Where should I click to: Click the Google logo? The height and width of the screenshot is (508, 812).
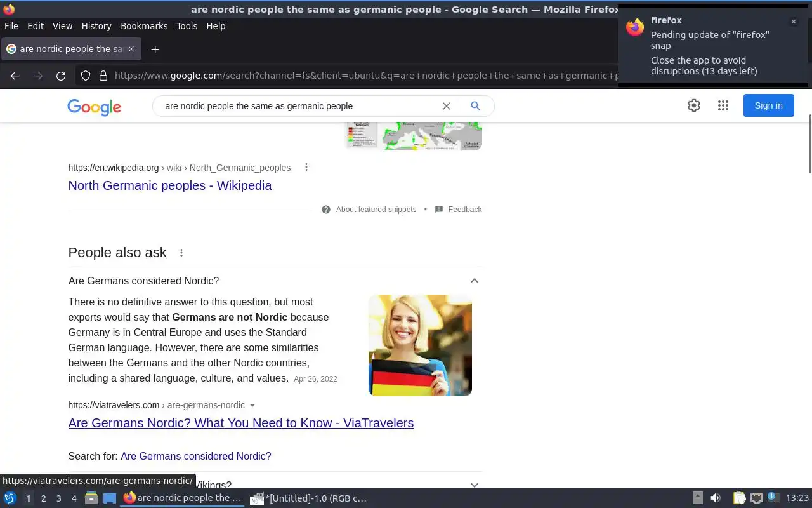(94, 107)
